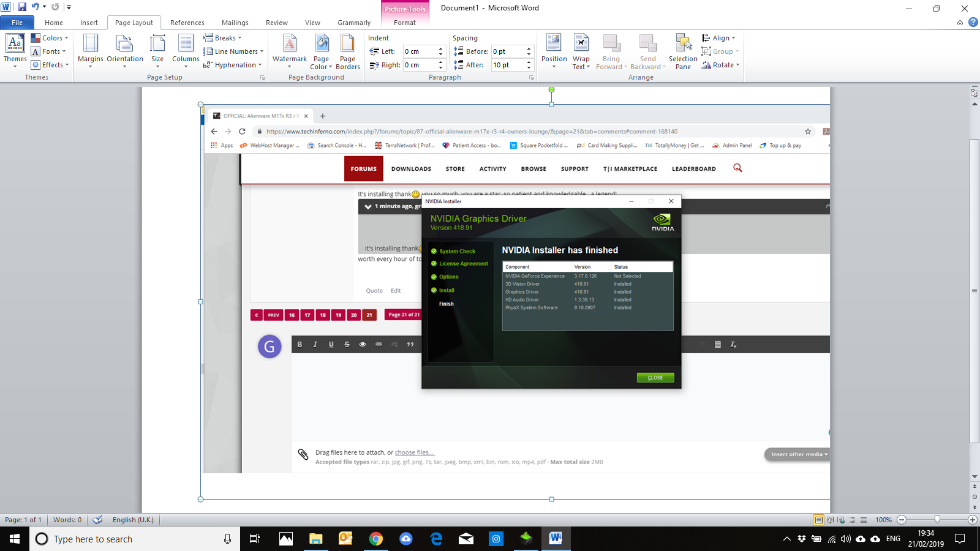The width and height of the screenshot is (980, 551).
Task: Choose a page Size
Action: pos(157,50)
